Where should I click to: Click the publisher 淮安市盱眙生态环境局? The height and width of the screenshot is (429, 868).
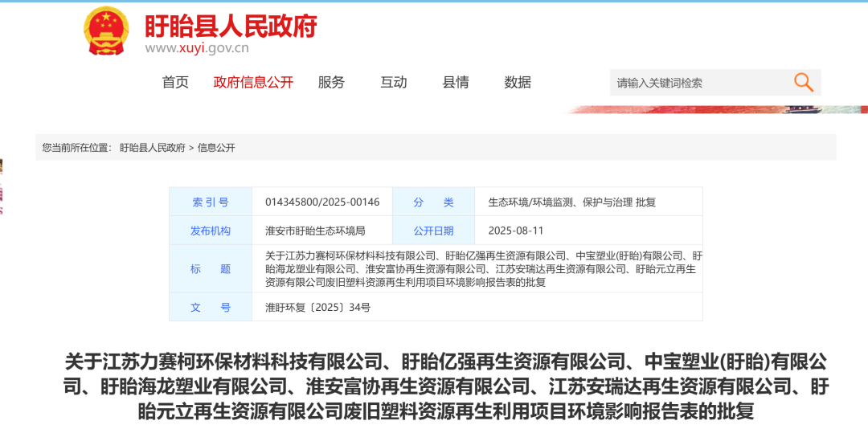coord(315,231)
